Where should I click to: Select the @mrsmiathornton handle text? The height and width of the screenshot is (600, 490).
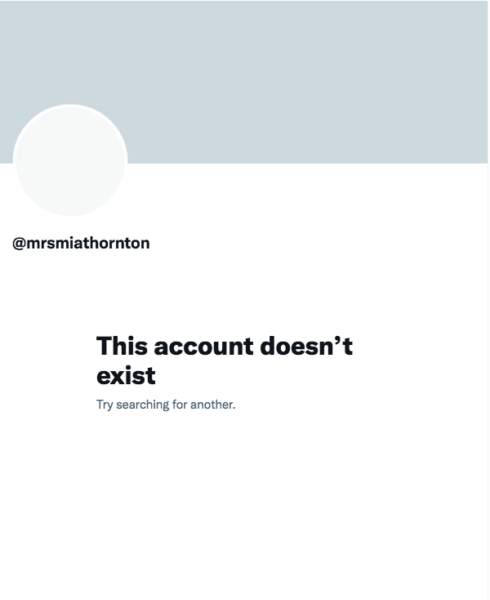81,243
